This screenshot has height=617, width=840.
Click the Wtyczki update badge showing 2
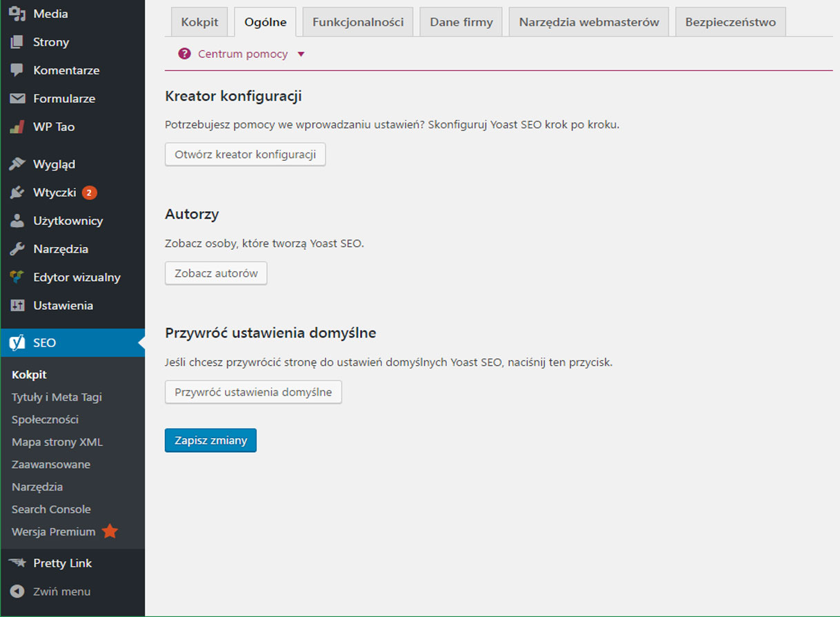click(x=89, y=193)
